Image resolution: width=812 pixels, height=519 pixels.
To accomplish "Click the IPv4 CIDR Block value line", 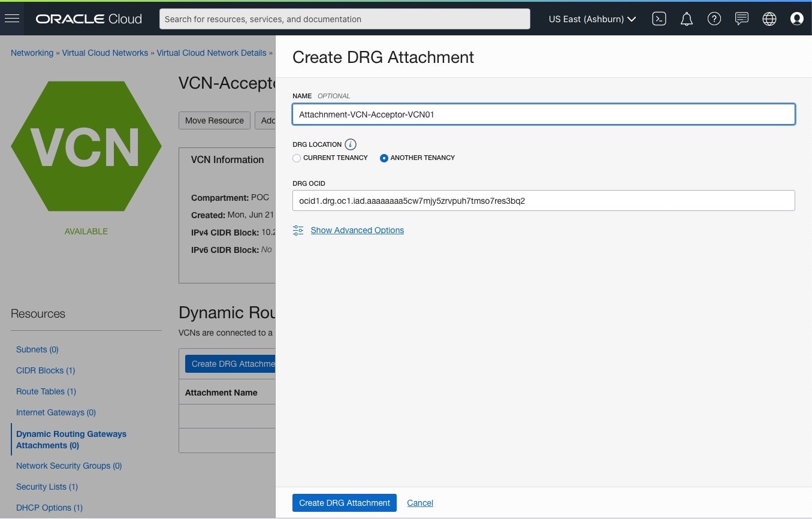I will pos(233,232).
